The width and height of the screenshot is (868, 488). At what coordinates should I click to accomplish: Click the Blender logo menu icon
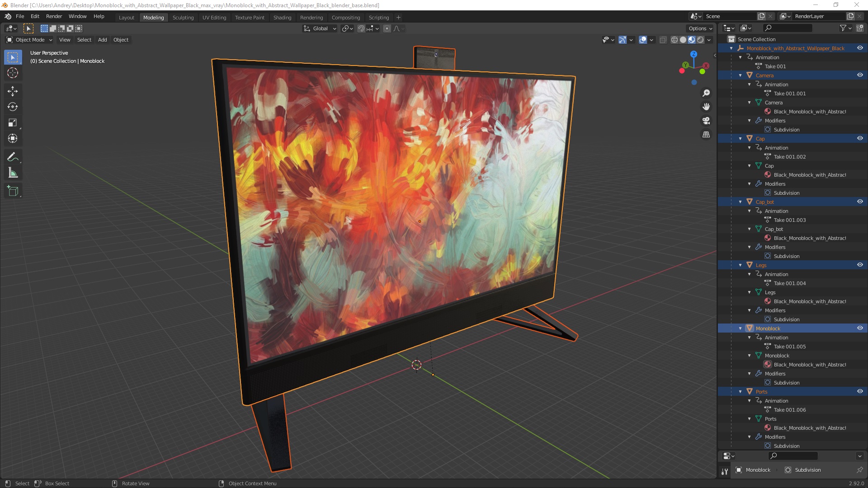pyautogui.click(x=8, y=16)
